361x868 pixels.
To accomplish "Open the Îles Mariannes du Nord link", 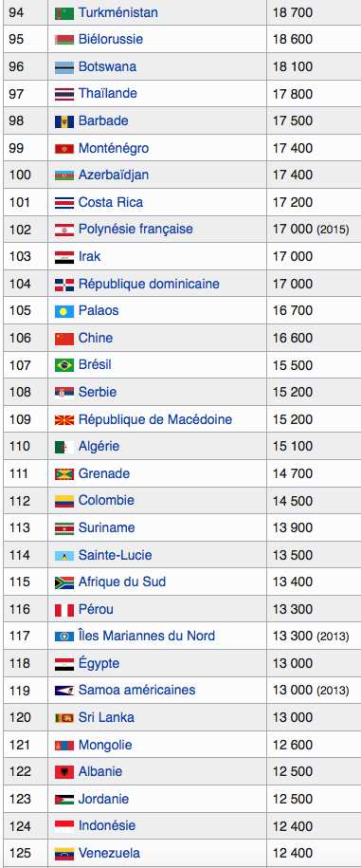I will pyautogui.click(x=147, y=636).
